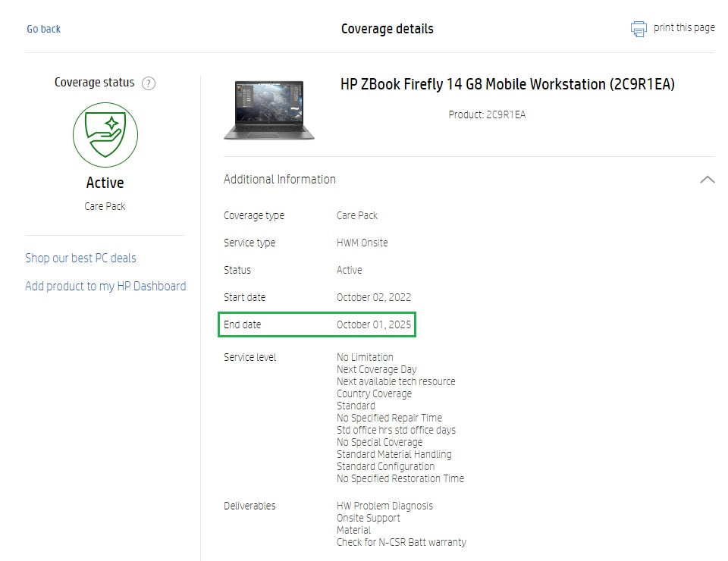Open Shop our best PC deals
Image resolution: width=728 pixels, height=561 pixels.
click(x=81, y=258)
